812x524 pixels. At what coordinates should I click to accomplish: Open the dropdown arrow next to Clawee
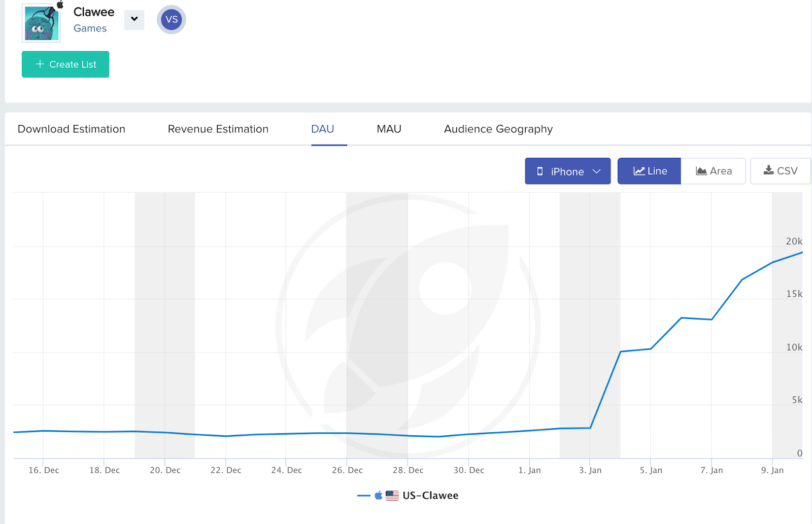coord(134,20)
